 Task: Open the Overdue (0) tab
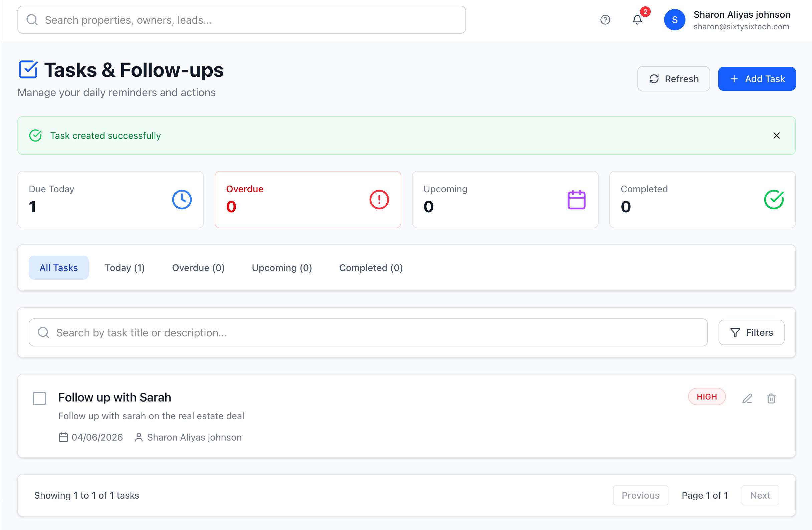click(198, 267)
